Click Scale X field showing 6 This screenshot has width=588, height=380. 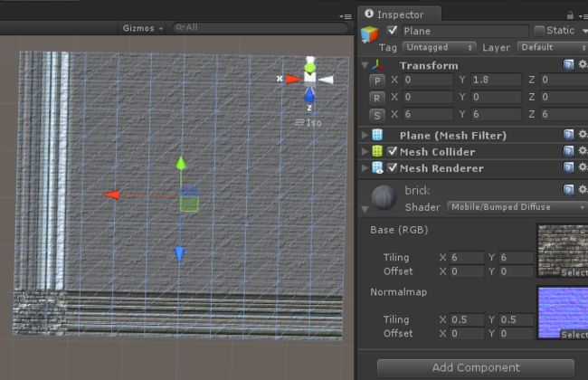click(428, 114)
